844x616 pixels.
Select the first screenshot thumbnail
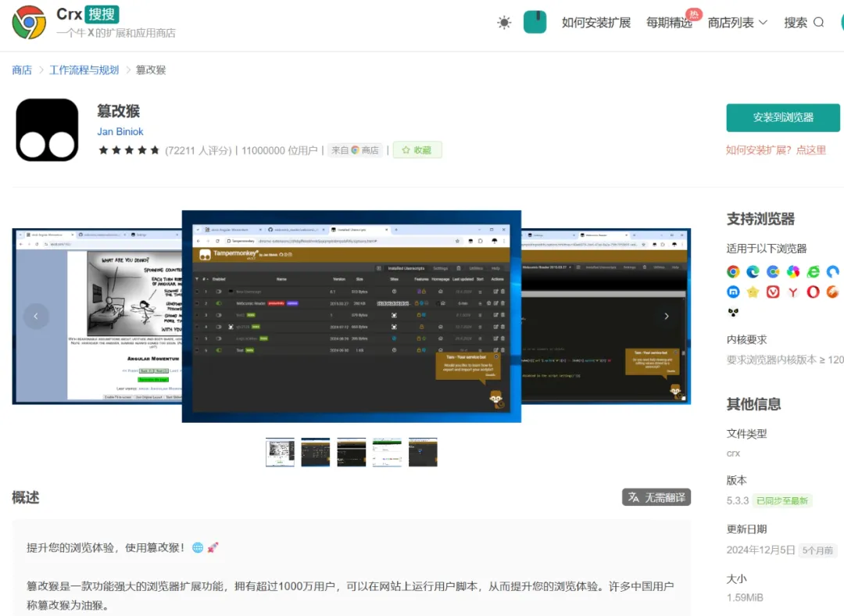coord(280,453)
